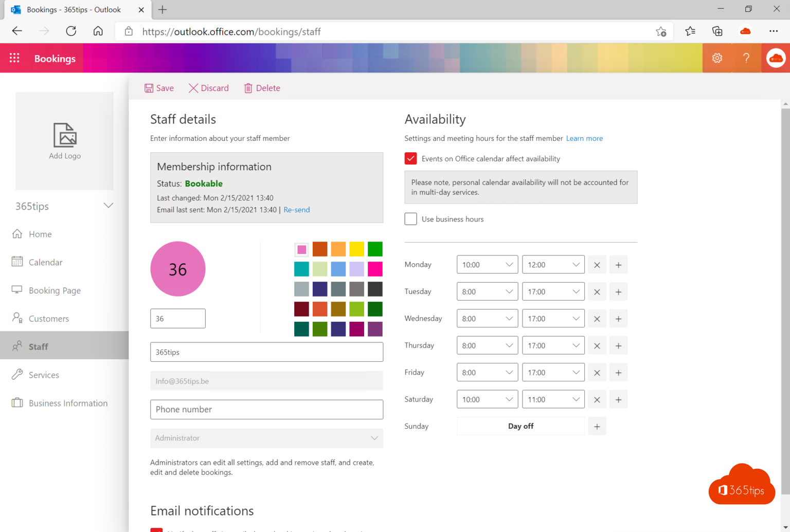Remove Monday's time slot with the X
The image size is (790, 532).
[597, 265]
